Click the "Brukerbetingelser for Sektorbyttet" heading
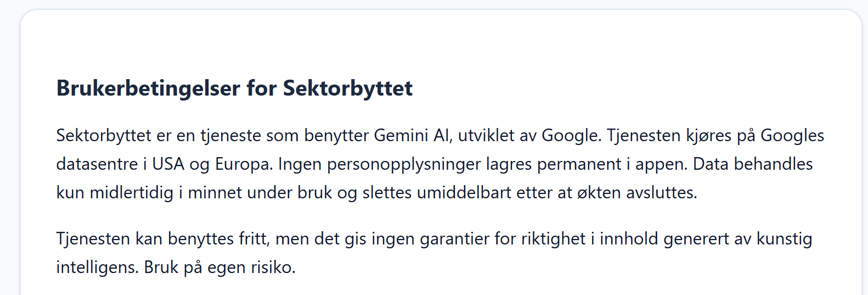This screenshot has height=295, width=868. [234, 88]
